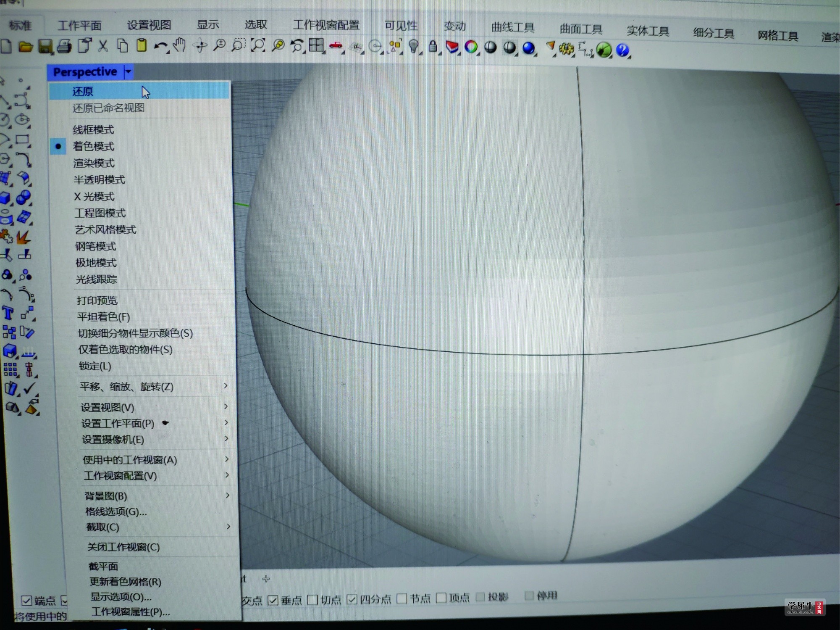The height and width of the screenshot is (630, 840).
Task: Enable the 切点 osnap checkbox
Action: tap(312, 600)
